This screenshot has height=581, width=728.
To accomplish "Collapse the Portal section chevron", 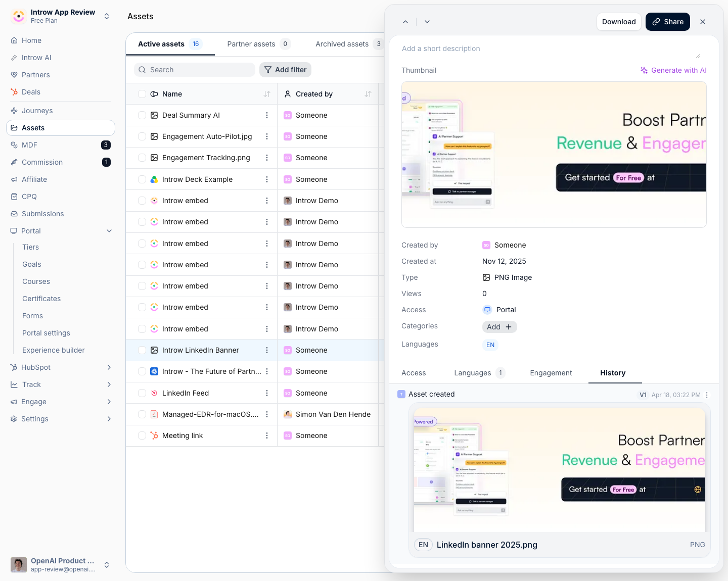I will pyautogui.click(x=109, y=231).
